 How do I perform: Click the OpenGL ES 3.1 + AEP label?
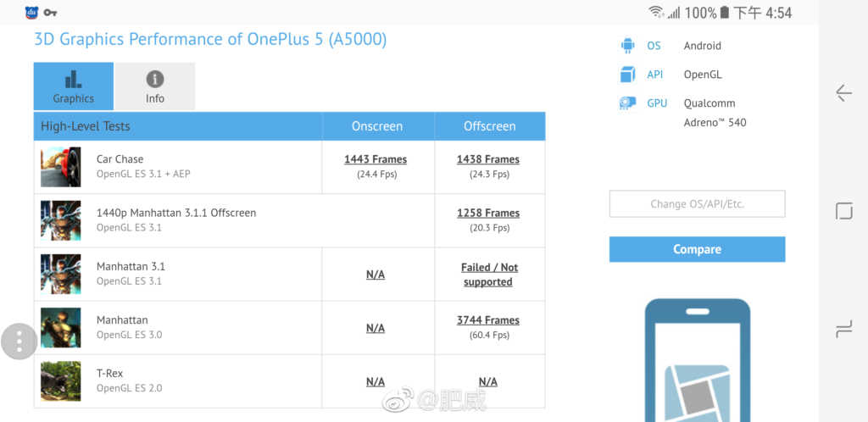143,174
